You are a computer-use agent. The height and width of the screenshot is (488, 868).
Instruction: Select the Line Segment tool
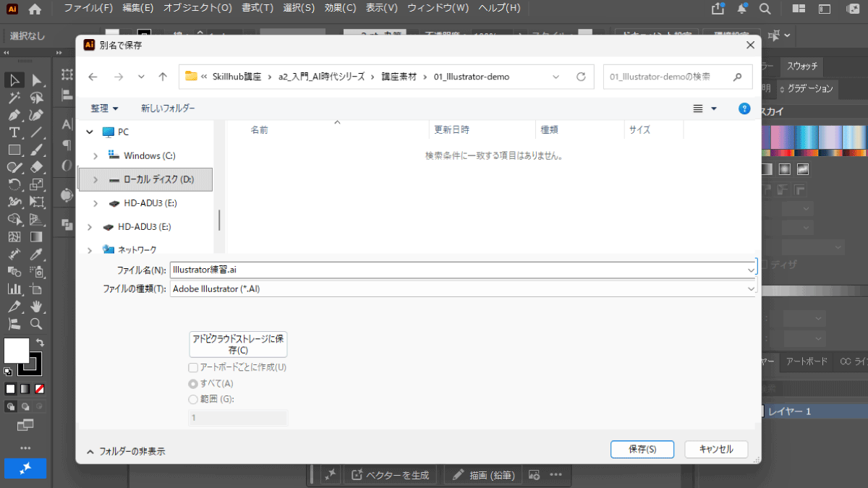click(x=37, y=132)
